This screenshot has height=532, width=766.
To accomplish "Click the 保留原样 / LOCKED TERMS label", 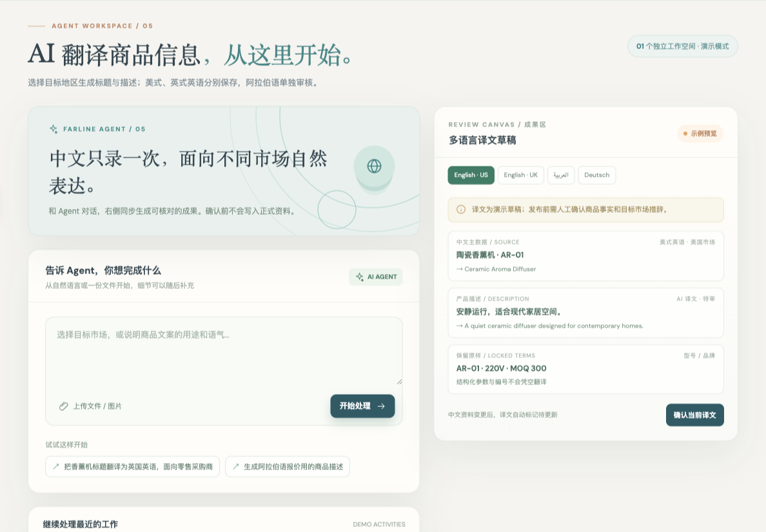I will pyautogui.click(x=495, y=356).
